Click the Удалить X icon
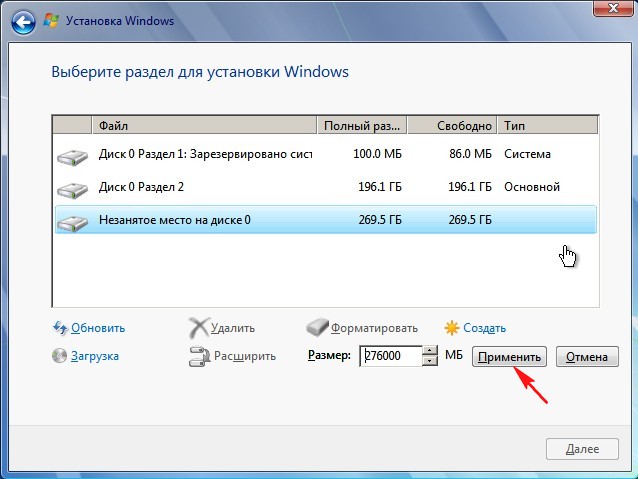 tap(199, 328)
